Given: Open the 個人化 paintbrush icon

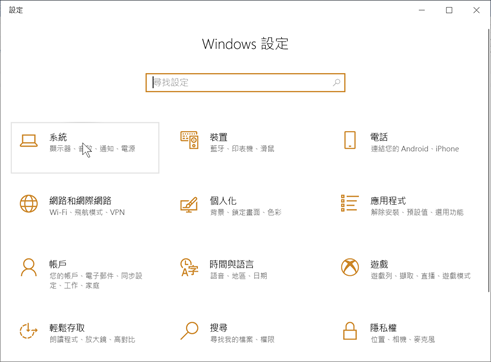Looking at the screenshot, I should coord(189,205).
